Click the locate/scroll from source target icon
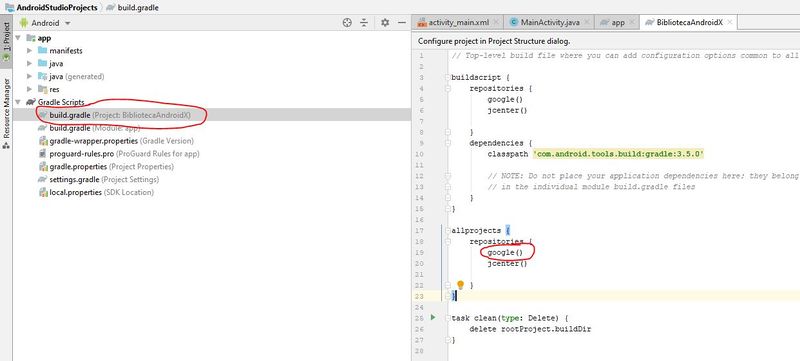The height and width of the screenshot is (361, 800). click(x=347, y=22)
